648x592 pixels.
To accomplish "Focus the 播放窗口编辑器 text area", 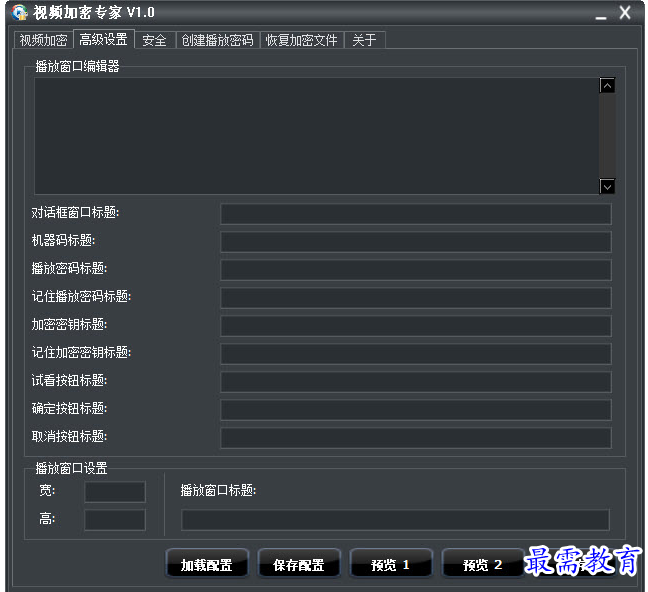I will coord(317,136).
